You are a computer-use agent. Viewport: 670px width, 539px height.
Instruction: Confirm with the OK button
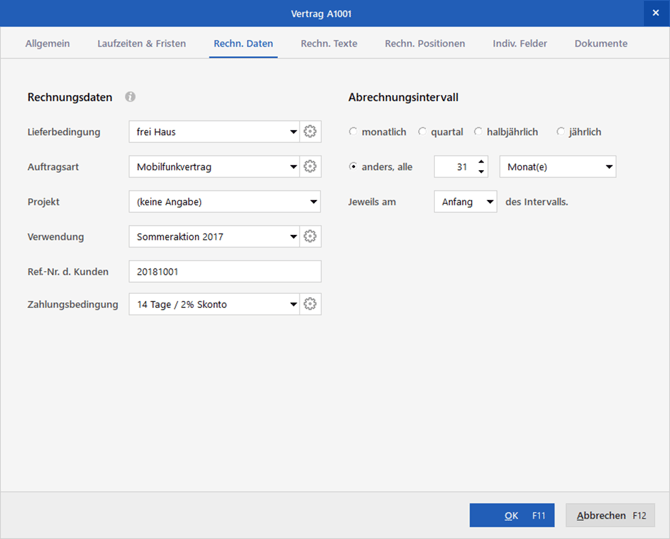coord(511,516)
